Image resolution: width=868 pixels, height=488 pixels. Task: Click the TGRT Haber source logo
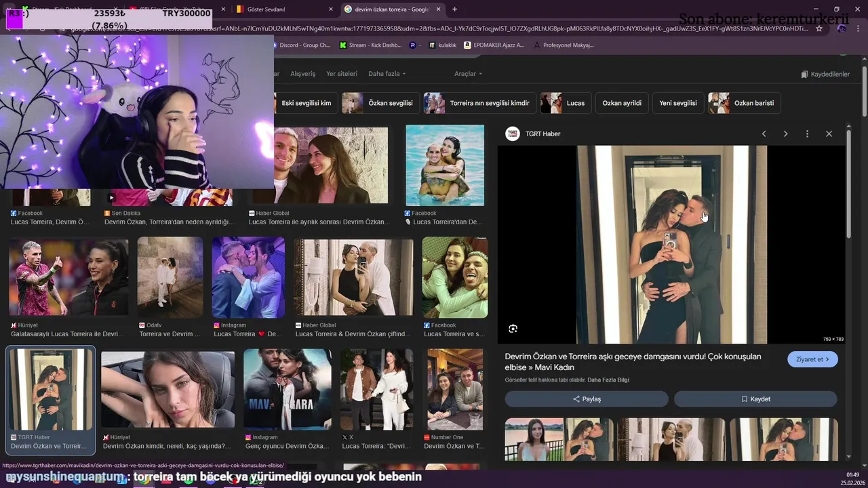click(x=513, y=134)
